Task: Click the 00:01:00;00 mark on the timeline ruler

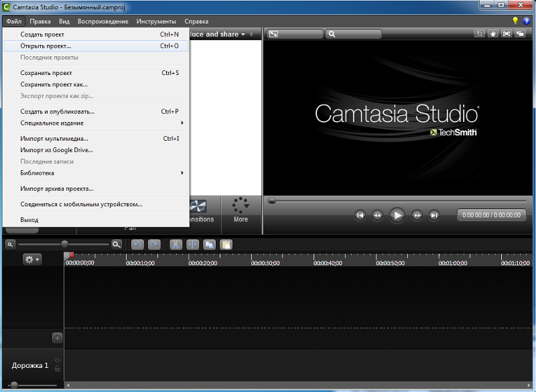Action: tap(453, 263)
